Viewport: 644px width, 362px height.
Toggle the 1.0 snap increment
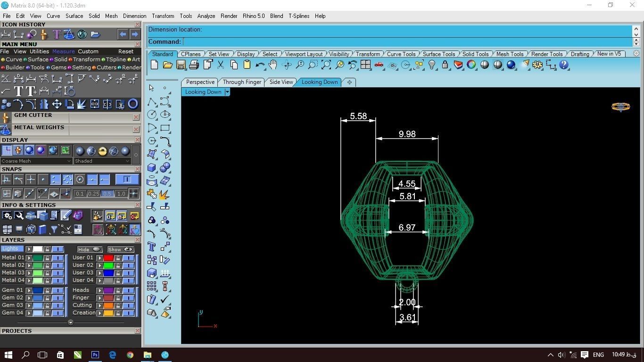point(121,194)
